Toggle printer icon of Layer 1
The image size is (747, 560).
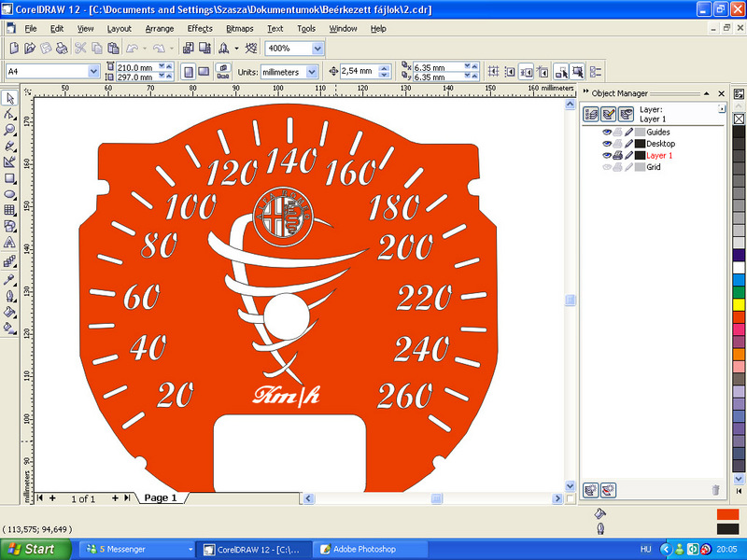tap(617, 155)
